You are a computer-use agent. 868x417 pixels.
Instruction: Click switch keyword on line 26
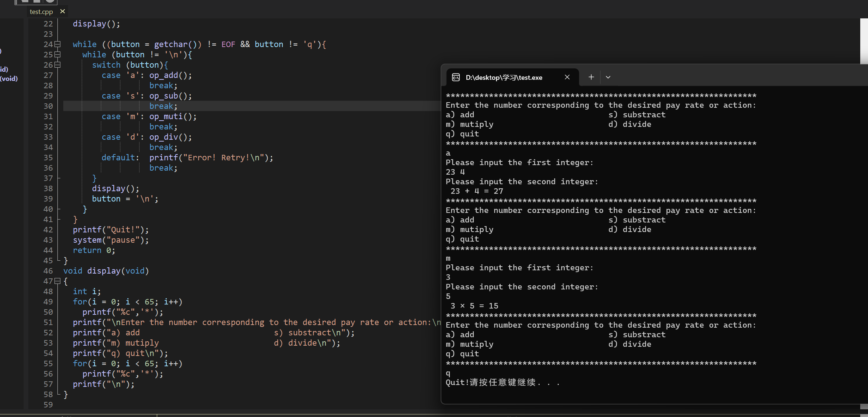[106, 65]
